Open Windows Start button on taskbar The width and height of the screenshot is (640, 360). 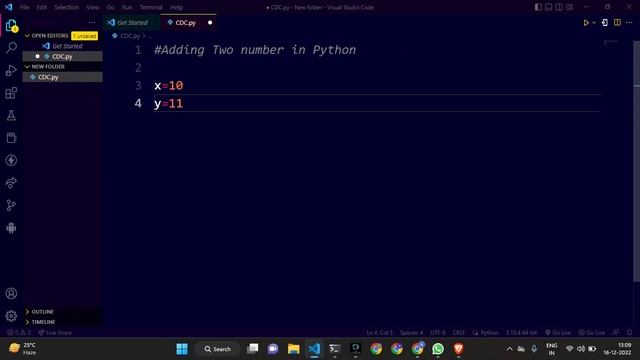[x=182, y=349]
